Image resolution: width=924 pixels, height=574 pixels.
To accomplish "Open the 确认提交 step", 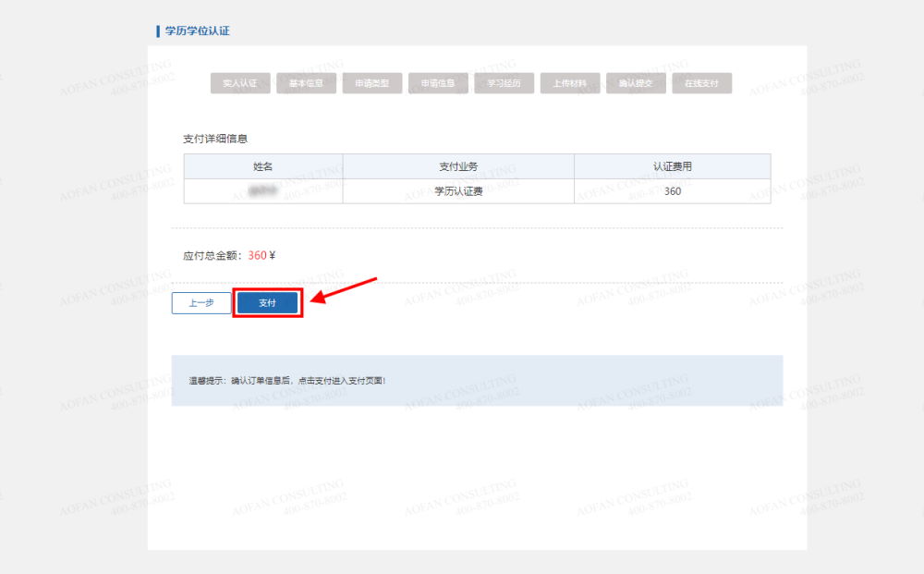I will pyautogui.click(x=635, y=82).
